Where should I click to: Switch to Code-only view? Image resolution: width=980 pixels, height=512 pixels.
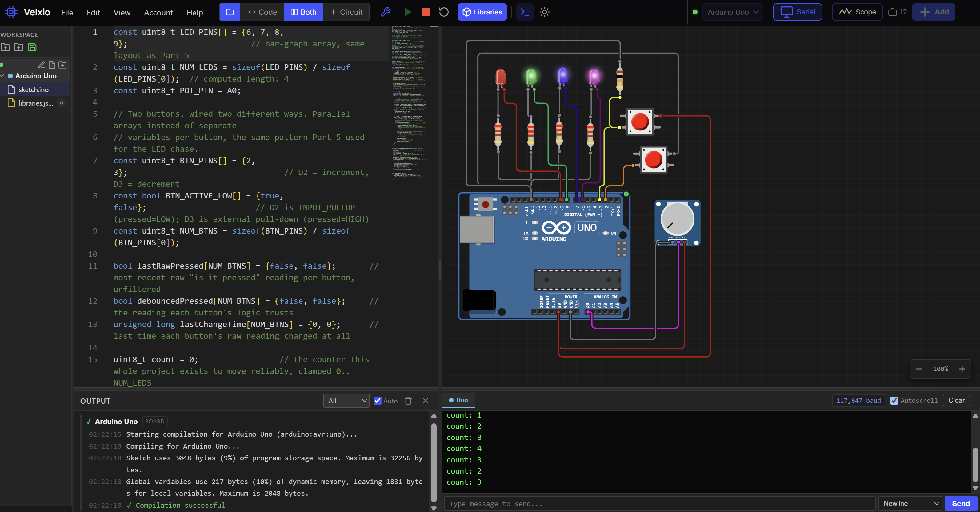tap(262, 12)
